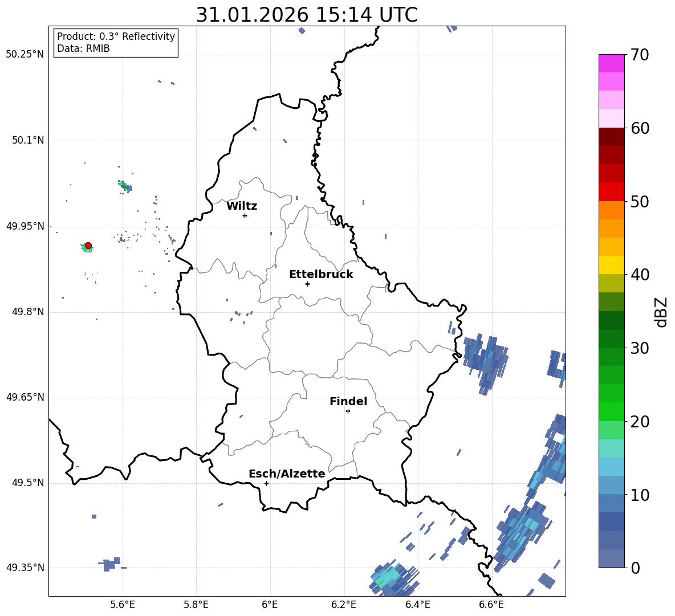675x616 pixels.
Task: Click colorbar tick label 30
Action: point(640,348)
